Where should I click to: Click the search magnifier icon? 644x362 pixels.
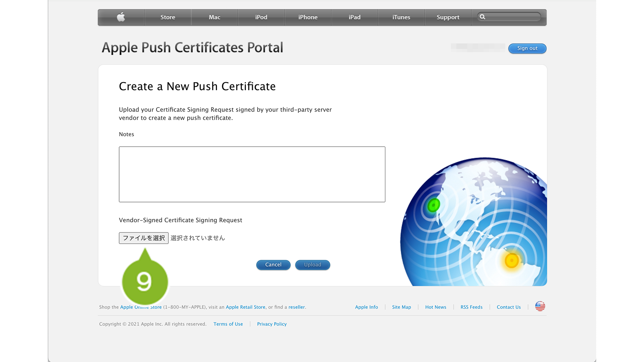482,17
